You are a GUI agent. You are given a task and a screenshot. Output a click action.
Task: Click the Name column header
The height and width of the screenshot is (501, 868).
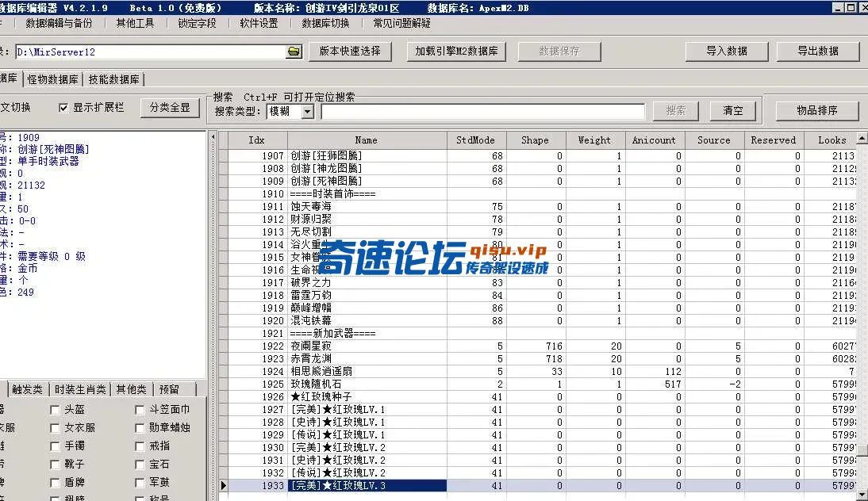367,140
